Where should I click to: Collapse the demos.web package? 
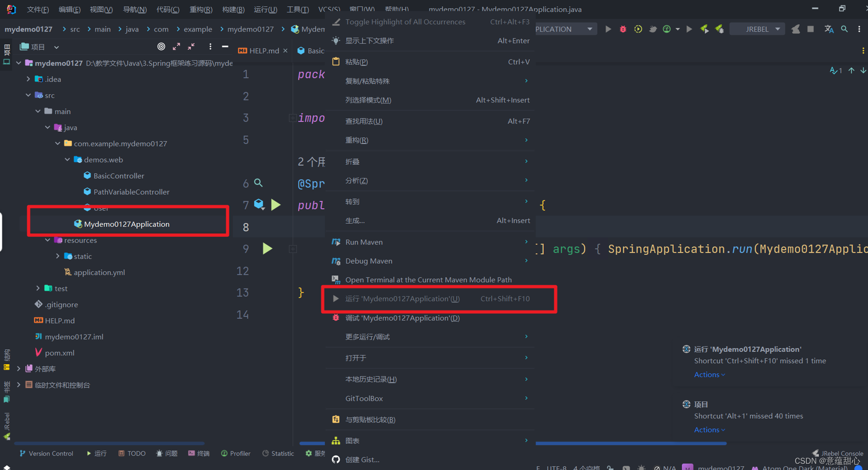(67, 159)
